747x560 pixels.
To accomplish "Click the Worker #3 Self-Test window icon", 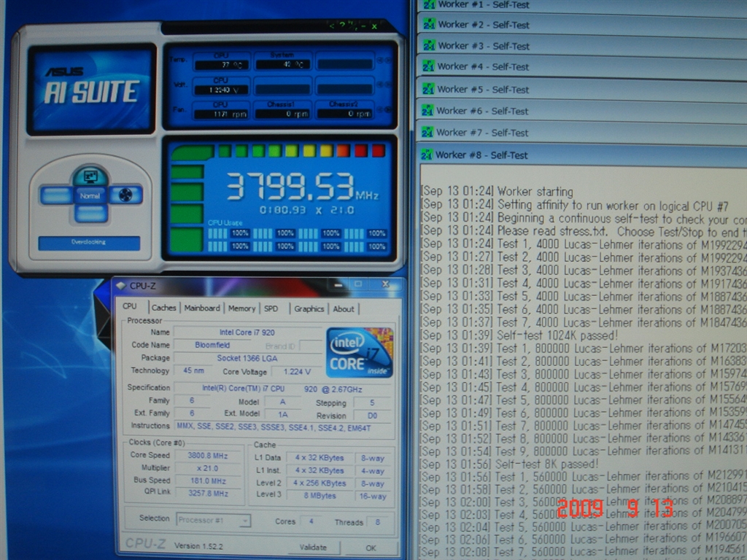I will (x=429, y=45).
